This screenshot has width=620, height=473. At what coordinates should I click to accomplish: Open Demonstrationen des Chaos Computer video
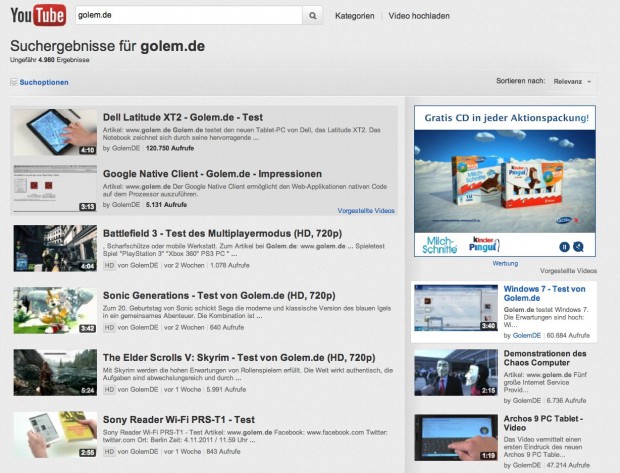click(545, 358)
